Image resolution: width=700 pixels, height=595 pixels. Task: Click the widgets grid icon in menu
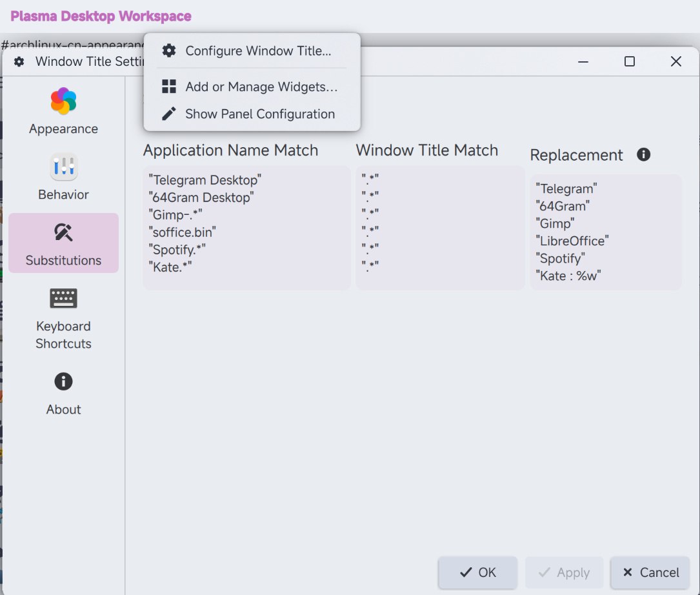click(x=169, y=87)
